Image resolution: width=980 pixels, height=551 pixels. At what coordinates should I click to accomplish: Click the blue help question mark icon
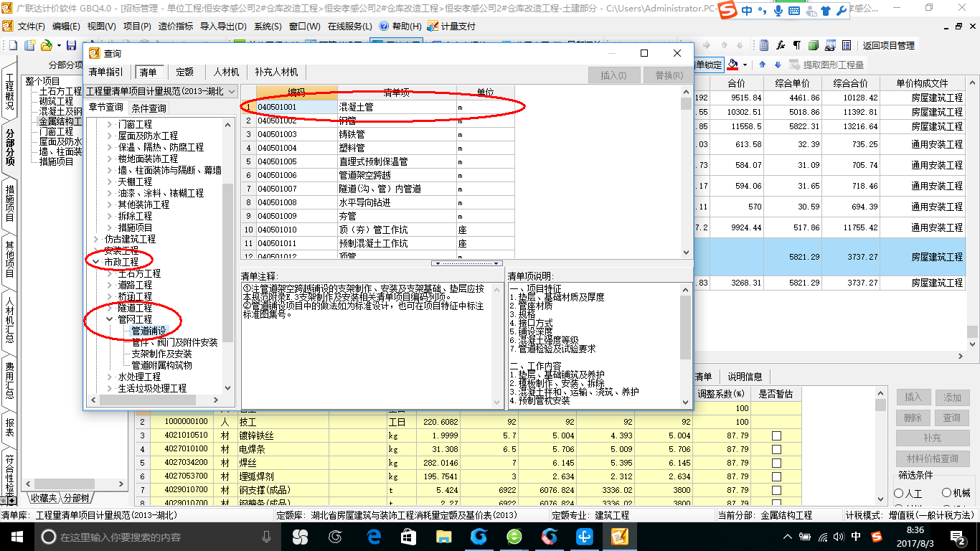tap(384, 26)
